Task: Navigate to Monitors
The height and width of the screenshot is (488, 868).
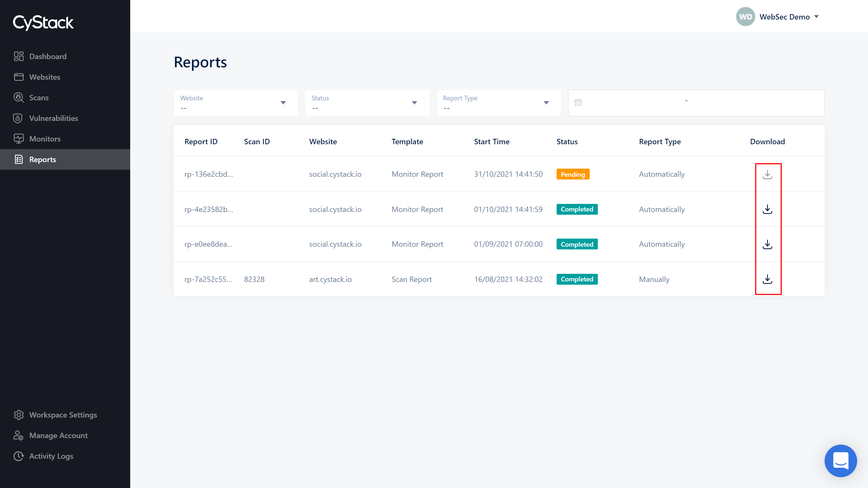Action: coord(65,139)
